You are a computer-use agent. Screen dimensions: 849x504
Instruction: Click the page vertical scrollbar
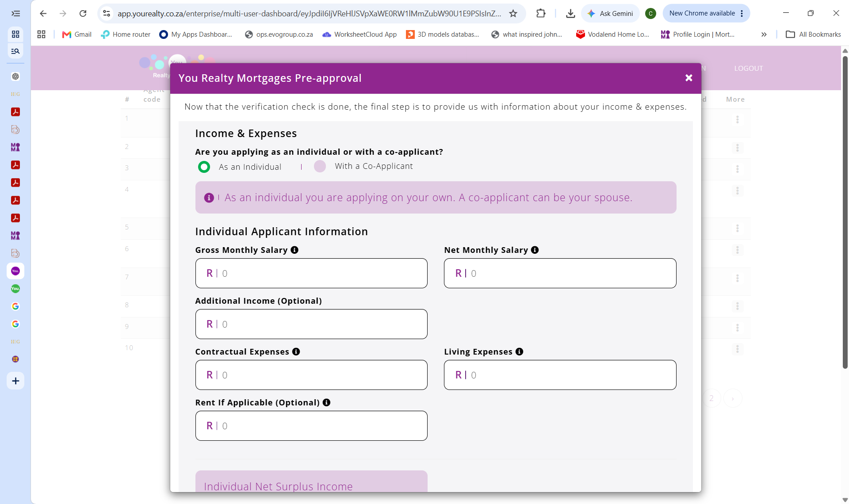tap(845, 212)
